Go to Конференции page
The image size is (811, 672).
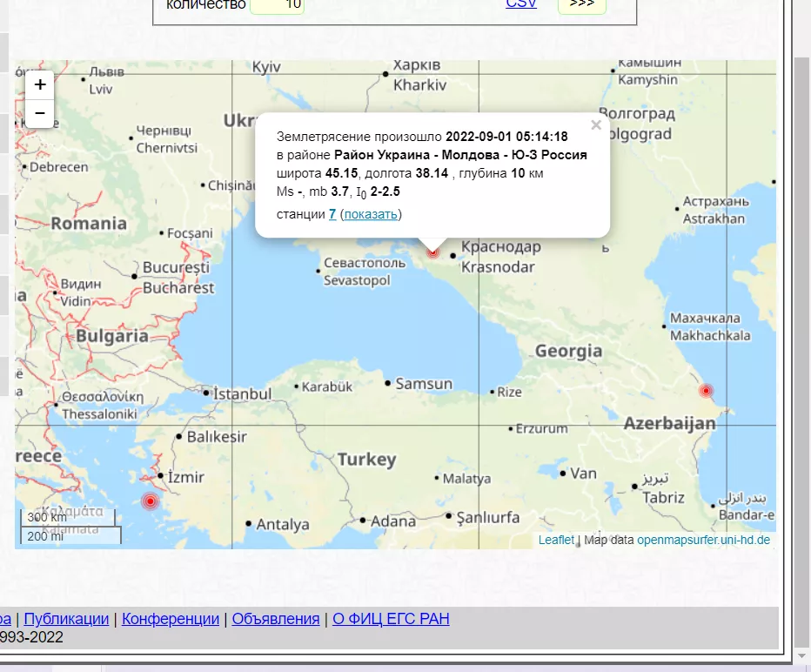click(171, 619)
